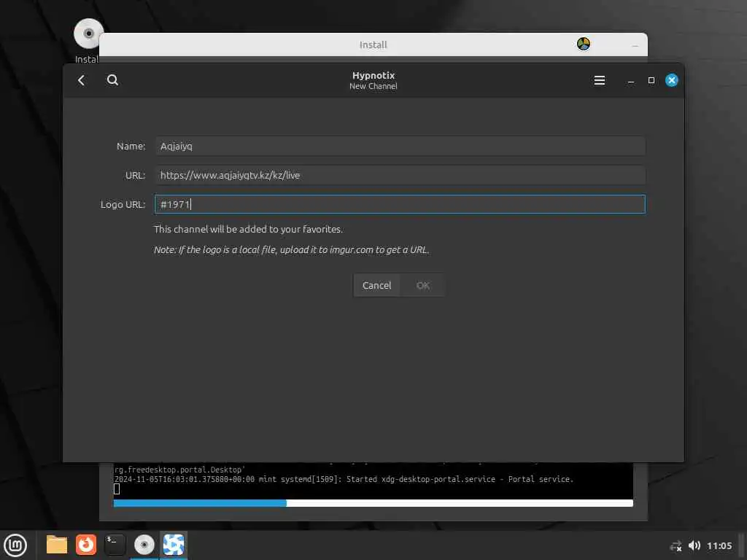Image resolution: width=747 pixels, height=560 pixels.
Task: Switch to the Install taskbar item
Action: (144, 545)
